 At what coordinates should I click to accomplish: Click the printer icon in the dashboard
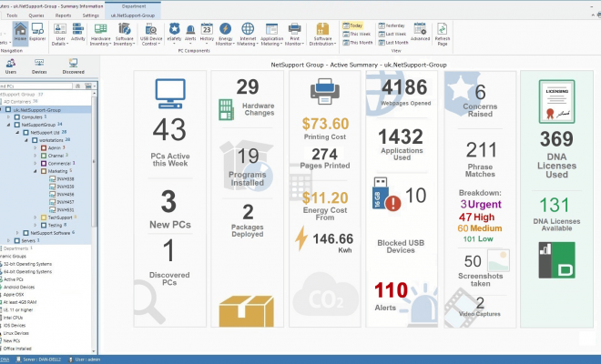click(x=325, y=91)
